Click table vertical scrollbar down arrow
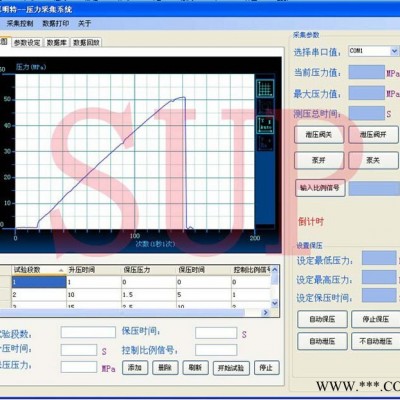This screenshot has width=400, height=400. click(275, 303)
